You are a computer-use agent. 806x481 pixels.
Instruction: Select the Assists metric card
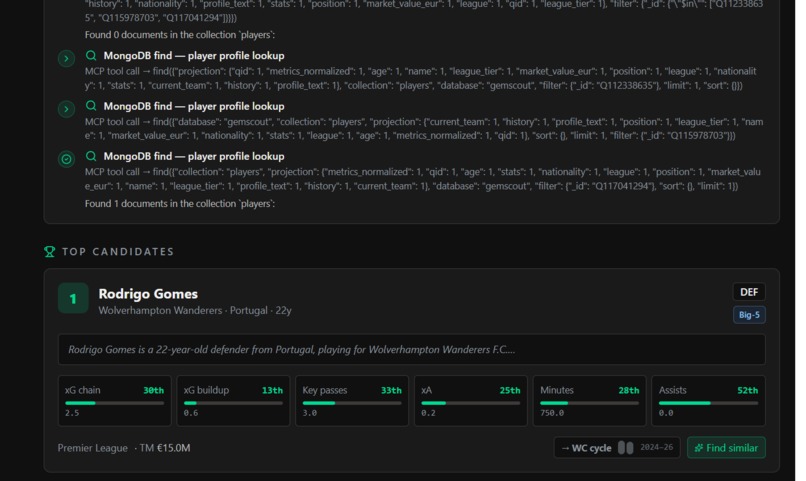click(708, 401)
